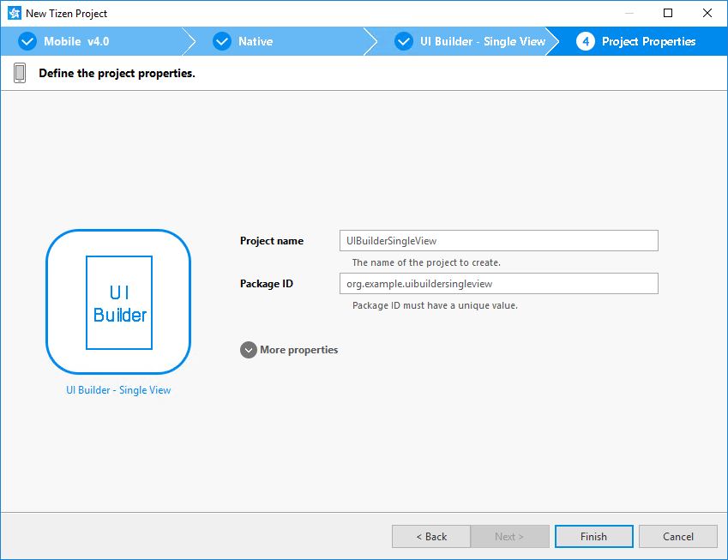Close the New Tizen Project window

pos(707,13)
